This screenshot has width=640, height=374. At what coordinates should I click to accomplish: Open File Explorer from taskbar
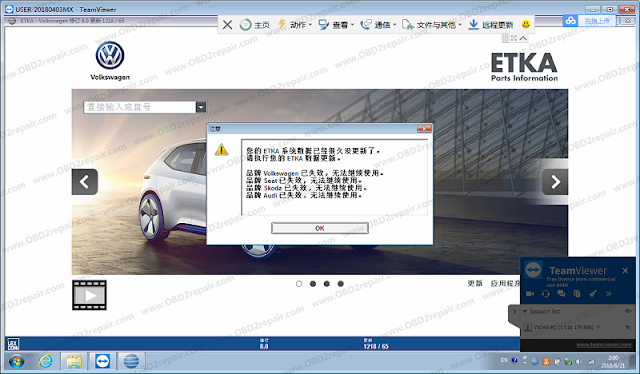[x=74, y=361]
